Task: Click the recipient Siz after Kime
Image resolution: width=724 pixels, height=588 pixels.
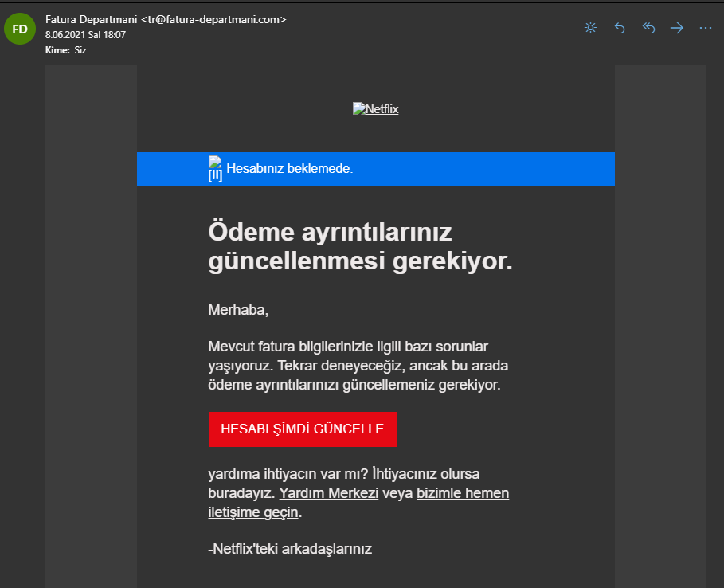Action: (80, 50)
